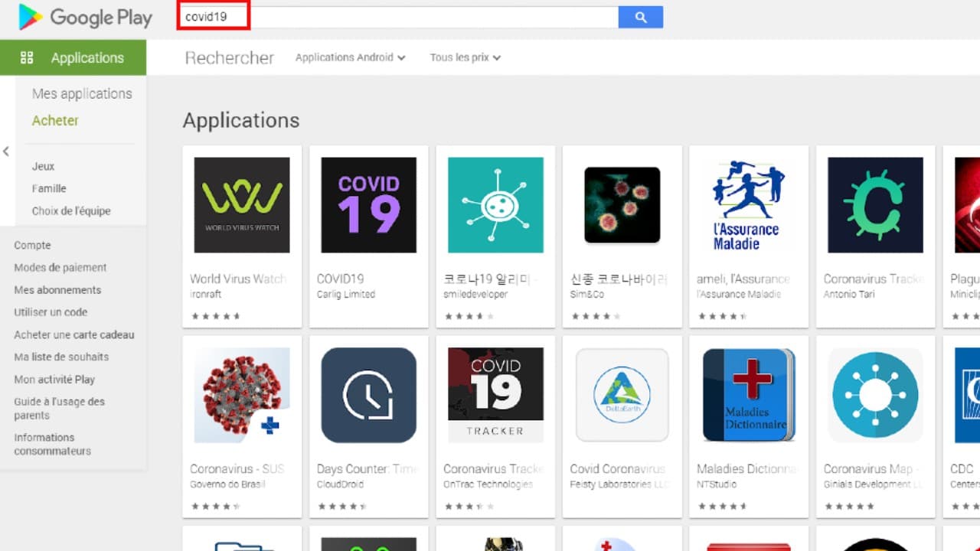The image size is (980, 551).
Task: Click the Applications grid icon in sidebar
Action: point(27,57)
